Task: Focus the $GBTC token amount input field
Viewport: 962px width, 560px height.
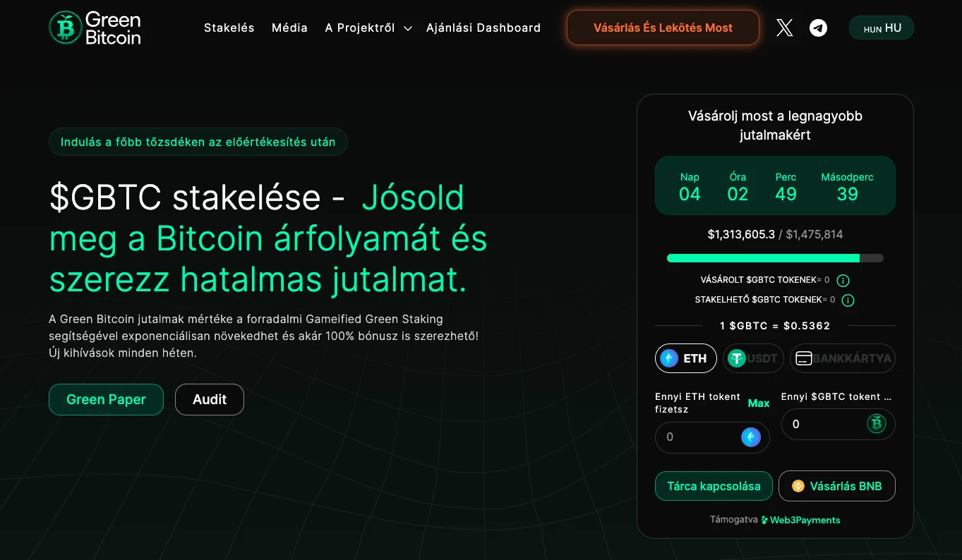Action: (838, 424)
